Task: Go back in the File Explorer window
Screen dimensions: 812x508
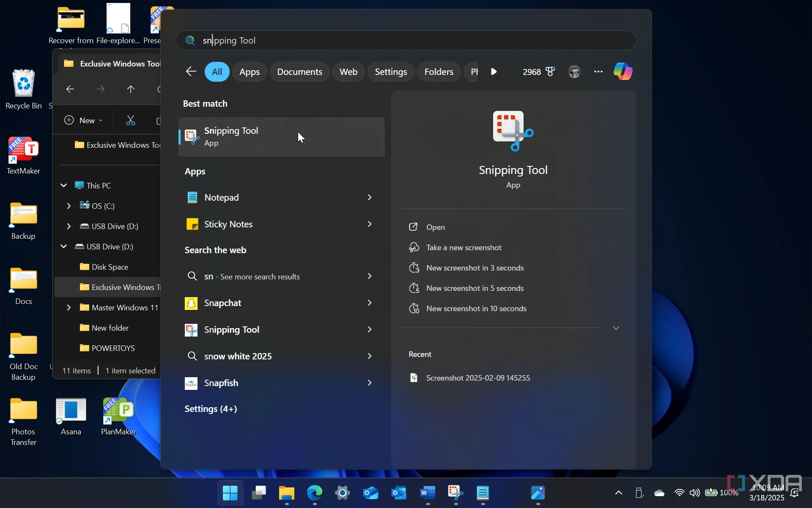Action: point(70,89)
